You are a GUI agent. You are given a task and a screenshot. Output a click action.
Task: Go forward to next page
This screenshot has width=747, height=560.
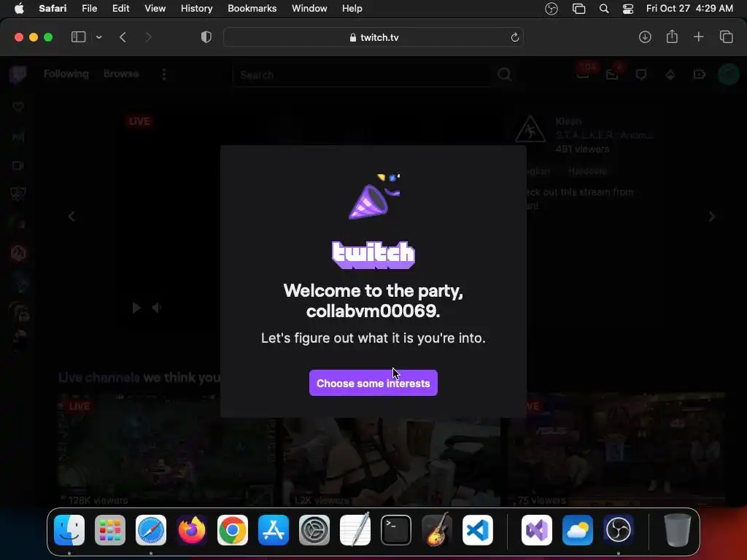148,37
